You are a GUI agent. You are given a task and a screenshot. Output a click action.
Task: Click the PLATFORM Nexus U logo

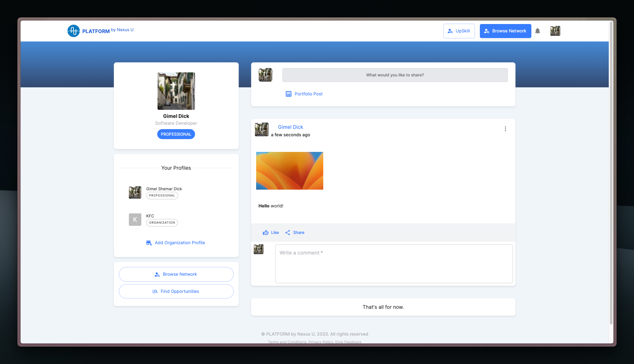click(74, 31)
